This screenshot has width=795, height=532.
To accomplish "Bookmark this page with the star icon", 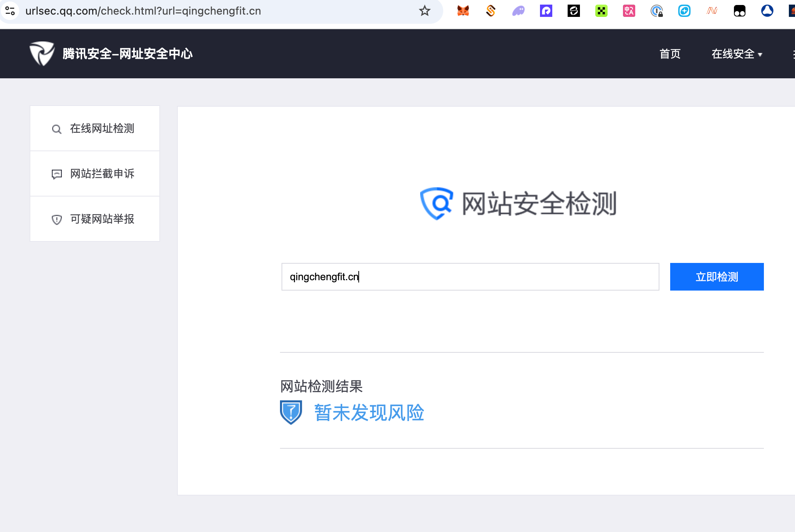I will click(x=424, y=11).
